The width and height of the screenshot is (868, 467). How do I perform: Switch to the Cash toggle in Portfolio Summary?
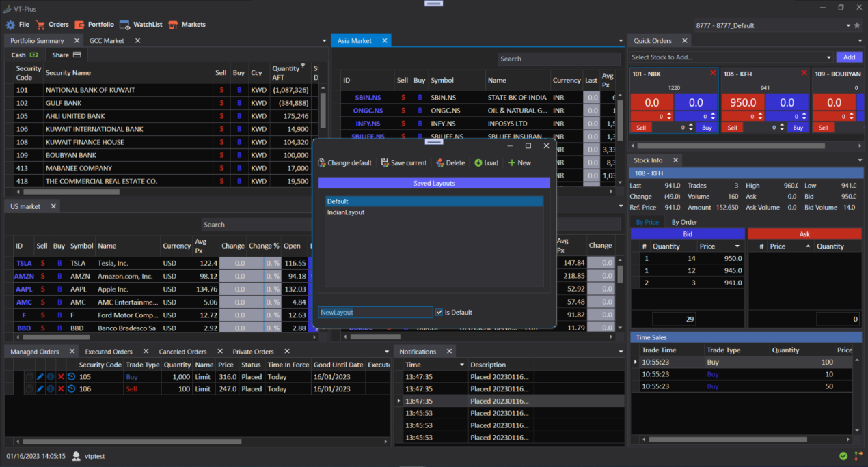(x=25, y=55)
